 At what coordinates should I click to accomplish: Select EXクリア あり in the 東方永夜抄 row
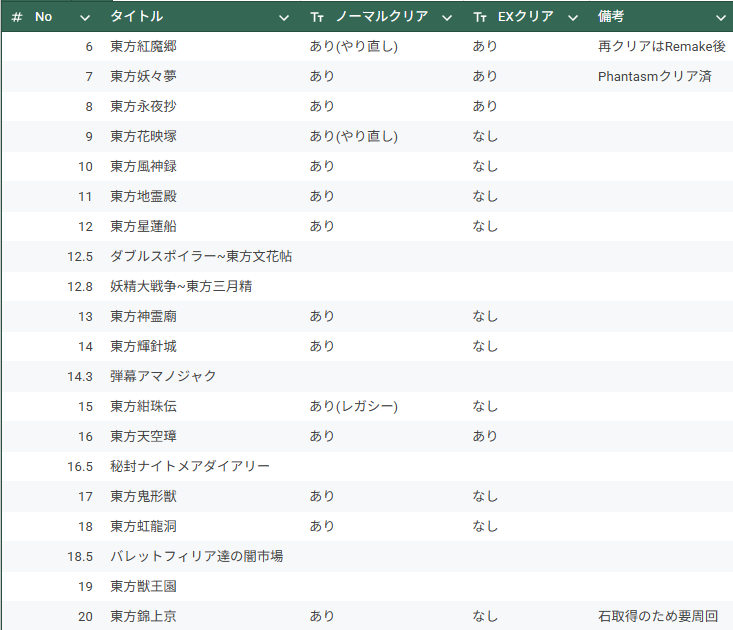coord(485,106)
